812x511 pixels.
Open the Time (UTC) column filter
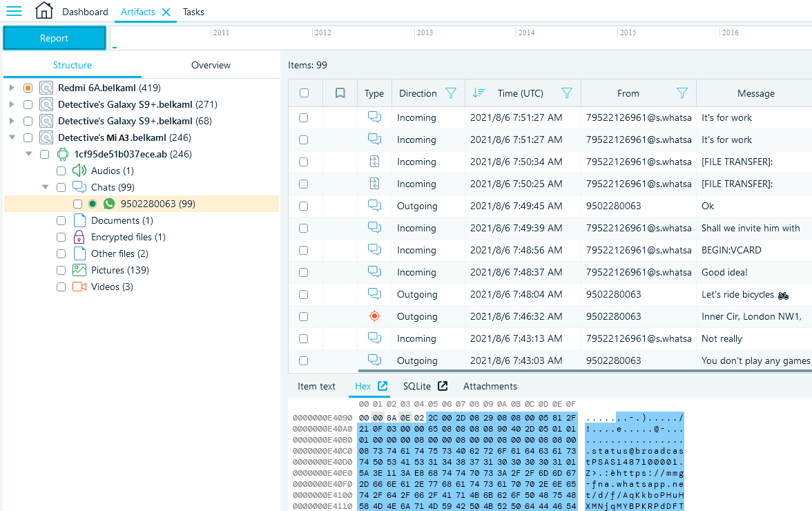(567, 93)
